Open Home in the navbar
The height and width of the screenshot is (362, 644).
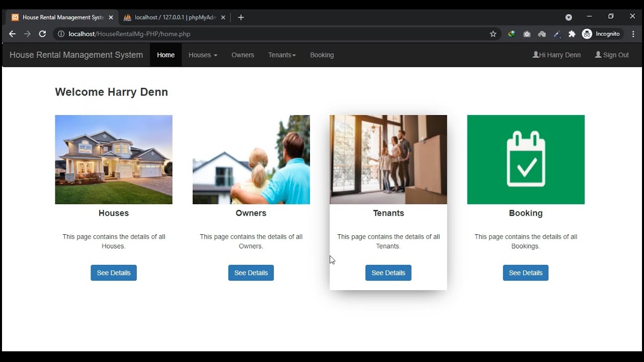coord(166,55)
